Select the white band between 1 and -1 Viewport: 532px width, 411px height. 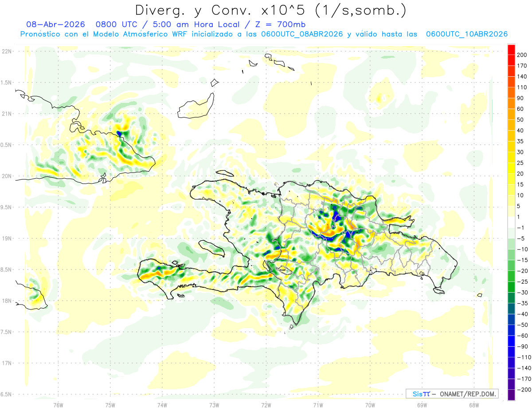pyautogui.click(x=511, y=222)
